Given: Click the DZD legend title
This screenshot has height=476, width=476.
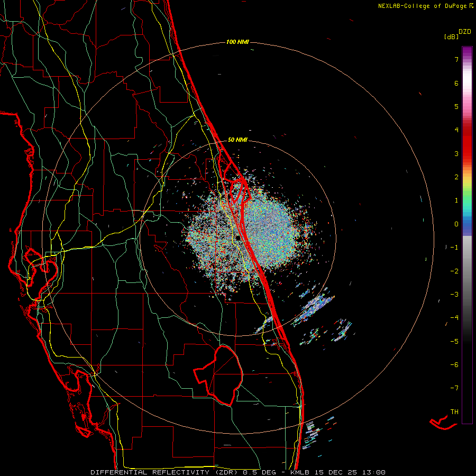Looking at the screenshot, I should point(465,32).
